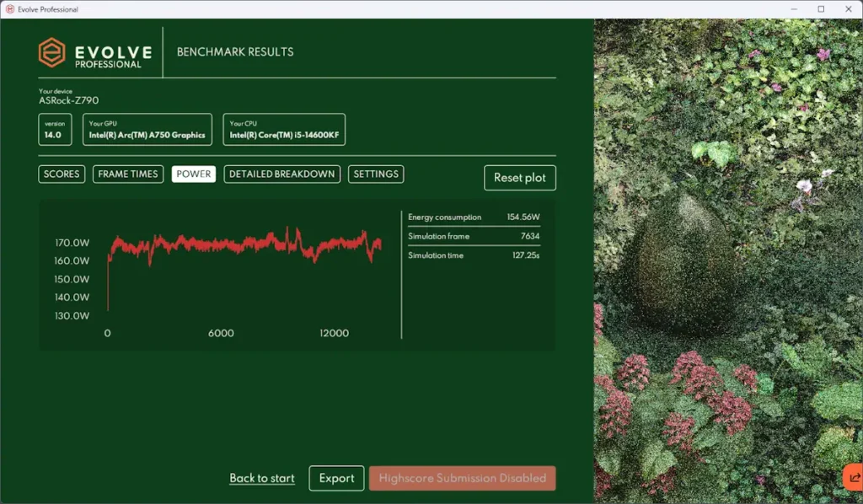Click the Intel Core i5-14600KF CPU box
The image size is (863, 504).
pos(284,129)
